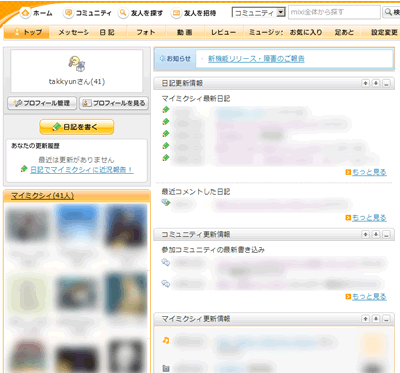Viewport: 400px width, 373px height.
Task: Click the コミュニティ speech bubble icon
Action: 68,13
